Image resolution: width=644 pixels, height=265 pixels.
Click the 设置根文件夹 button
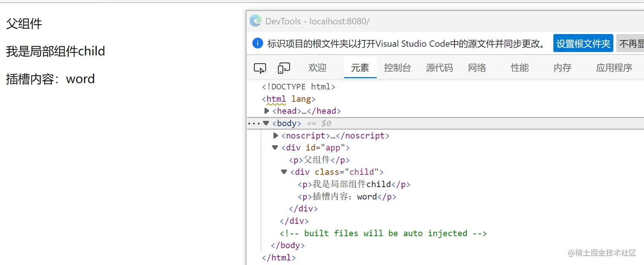(x=583, y=43)
